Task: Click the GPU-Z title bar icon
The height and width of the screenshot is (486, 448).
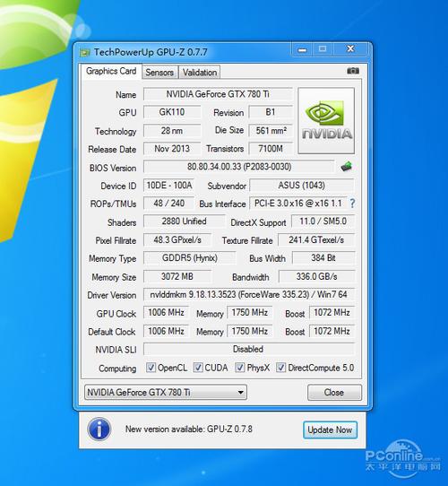Action: [84, 52]
